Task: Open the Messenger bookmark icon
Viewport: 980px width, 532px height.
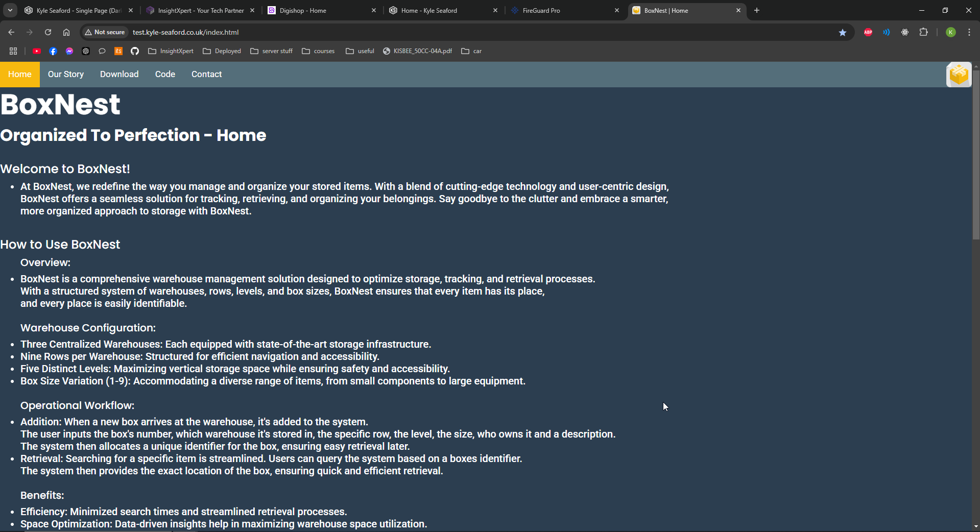Action: [69, 51]
